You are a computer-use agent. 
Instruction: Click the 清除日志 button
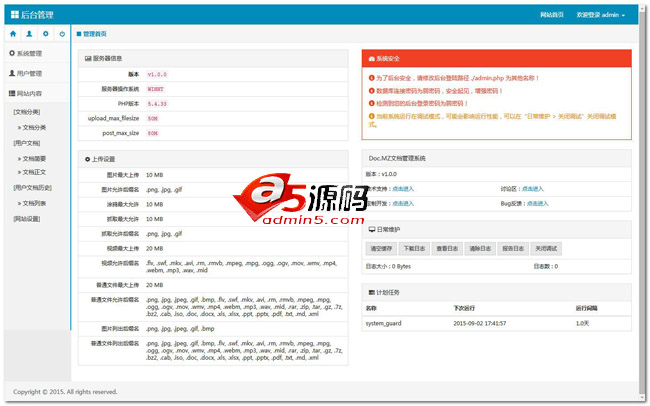pos(480,249)
